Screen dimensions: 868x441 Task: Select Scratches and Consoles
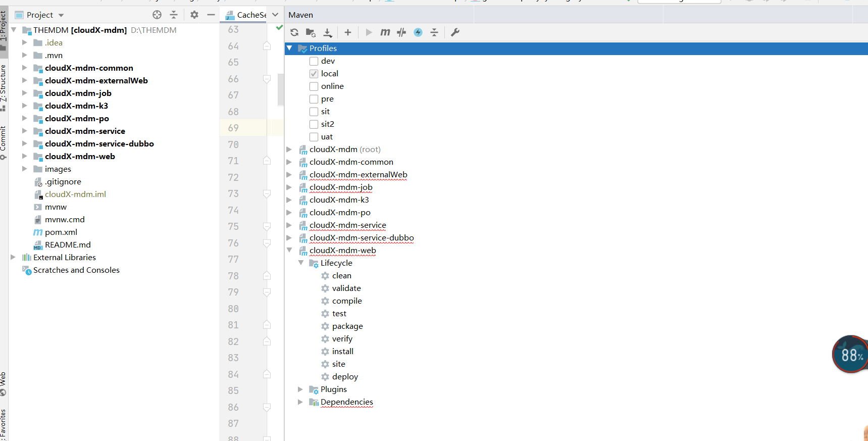coord(76,270)
